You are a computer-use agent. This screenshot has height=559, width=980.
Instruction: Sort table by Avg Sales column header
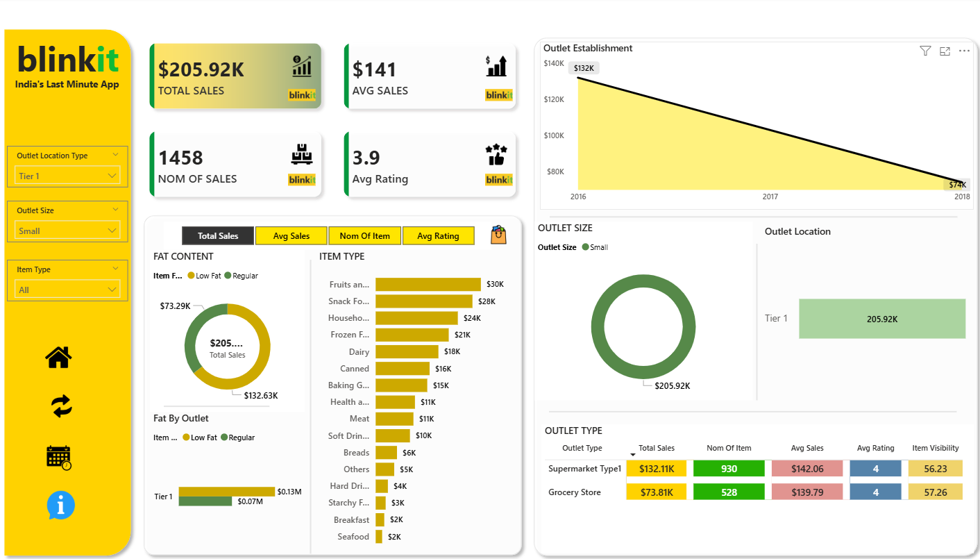point(806,448)
